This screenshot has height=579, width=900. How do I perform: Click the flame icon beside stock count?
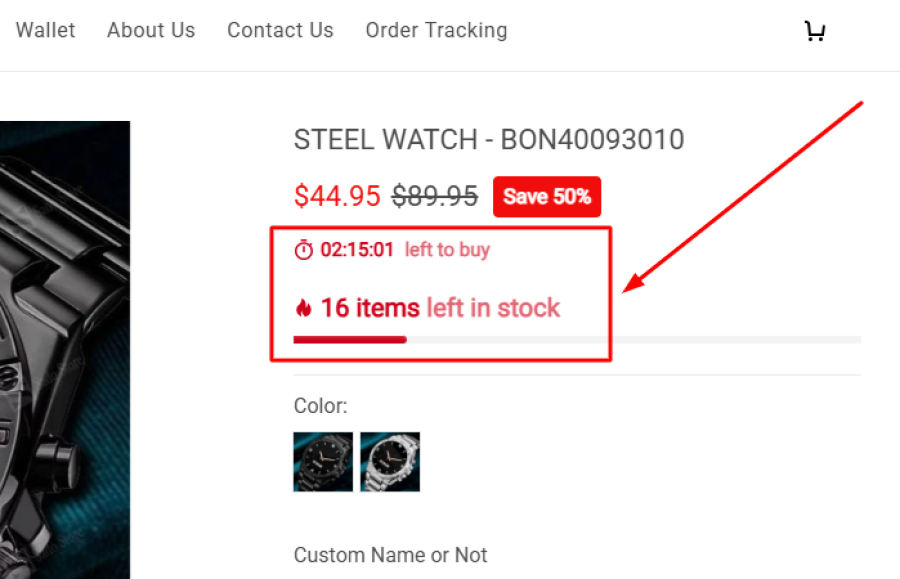(x=303, y=308)
